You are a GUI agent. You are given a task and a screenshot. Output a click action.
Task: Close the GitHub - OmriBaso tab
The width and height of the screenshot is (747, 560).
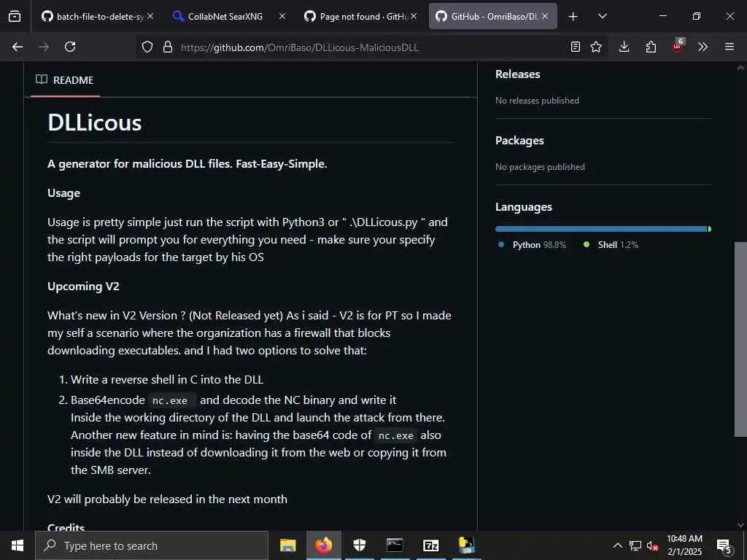545,16
